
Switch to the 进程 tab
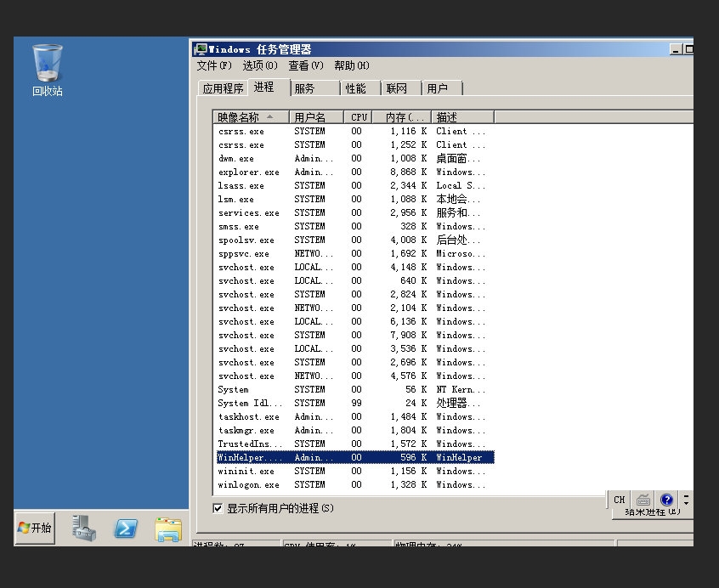click(x=269, y=87)
